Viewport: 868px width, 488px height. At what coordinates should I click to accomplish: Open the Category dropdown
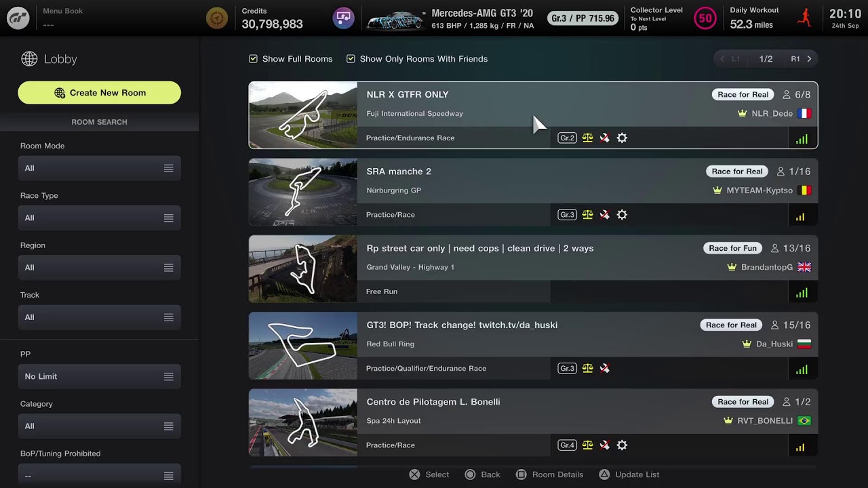[100, 426]
